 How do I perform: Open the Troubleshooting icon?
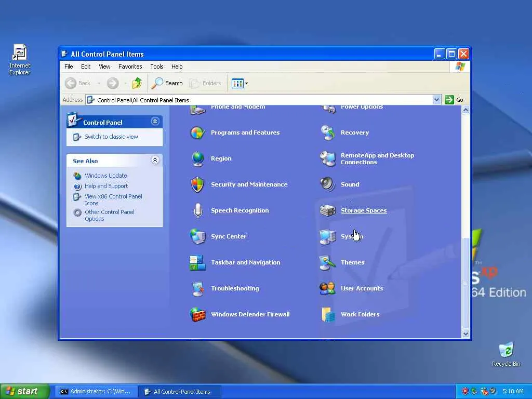[197, 288]
